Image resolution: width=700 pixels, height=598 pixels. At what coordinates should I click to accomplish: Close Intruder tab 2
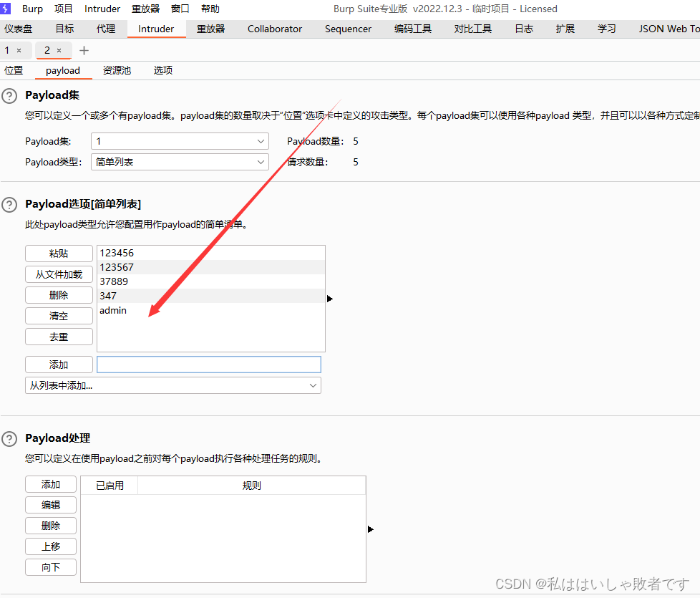[x=59, y=50]
